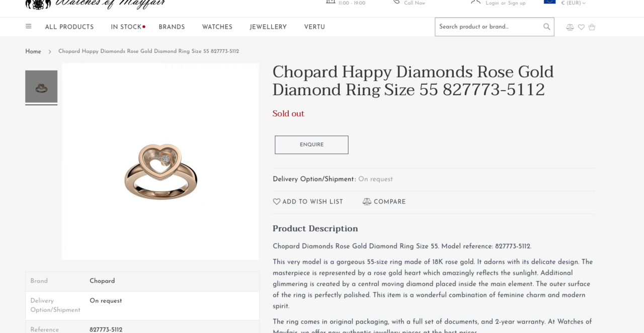
Task: Go to the Watches menu
Action: [217, 27]
